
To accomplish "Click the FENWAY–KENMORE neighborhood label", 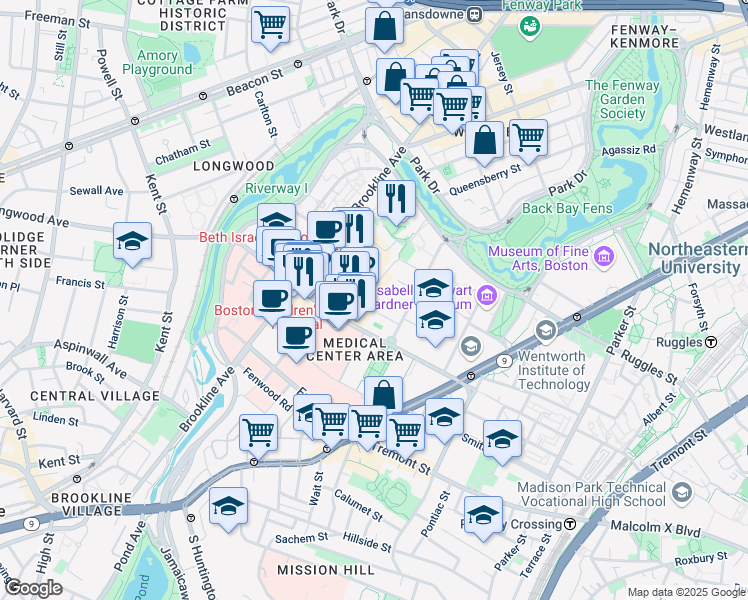I will click(644, 36).
